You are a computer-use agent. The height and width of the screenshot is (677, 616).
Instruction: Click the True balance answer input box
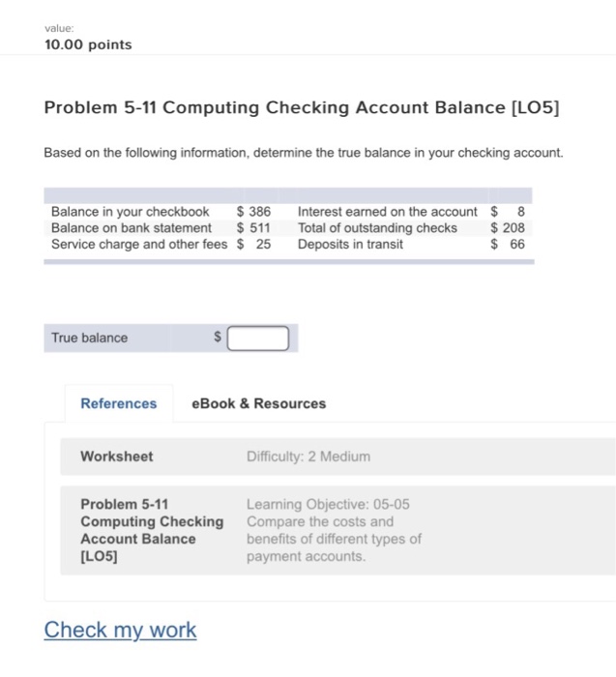pos(257,338)
